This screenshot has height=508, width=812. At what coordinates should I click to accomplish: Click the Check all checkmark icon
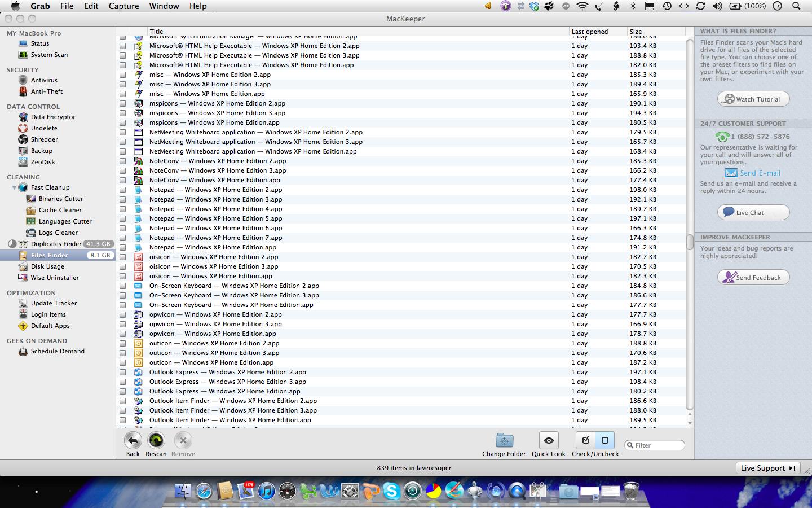coord(585,440)
